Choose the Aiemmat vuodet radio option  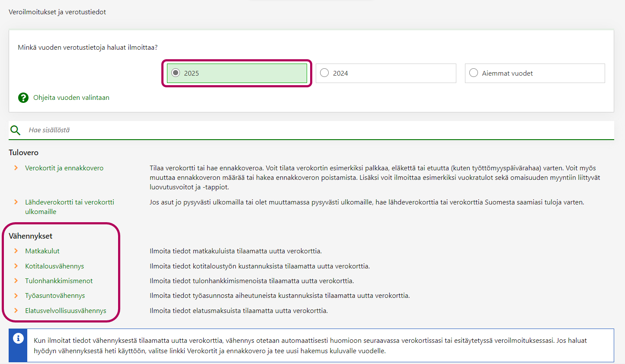[x=474, y=73]
